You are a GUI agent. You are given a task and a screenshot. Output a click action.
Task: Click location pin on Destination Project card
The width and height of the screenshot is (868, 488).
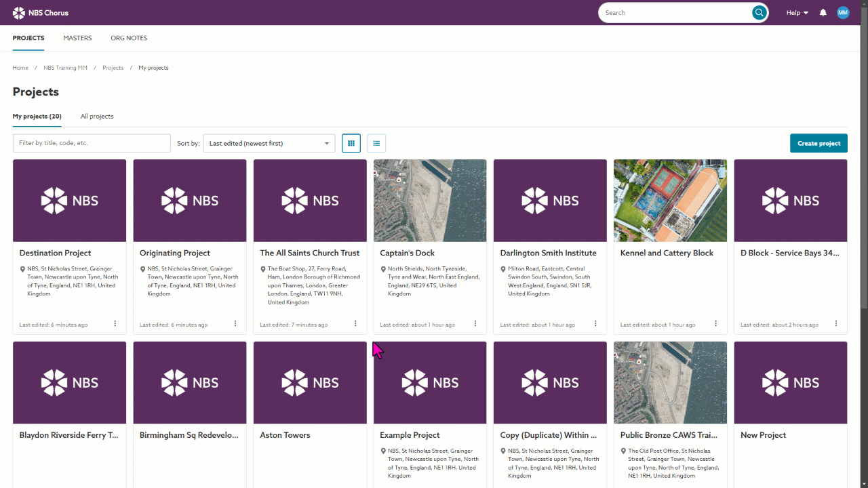tap(22, 269)
